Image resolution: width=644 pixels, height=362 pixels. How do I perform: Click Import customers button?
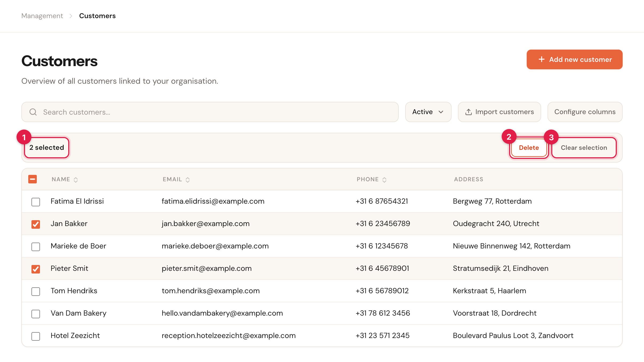point(499,112)
